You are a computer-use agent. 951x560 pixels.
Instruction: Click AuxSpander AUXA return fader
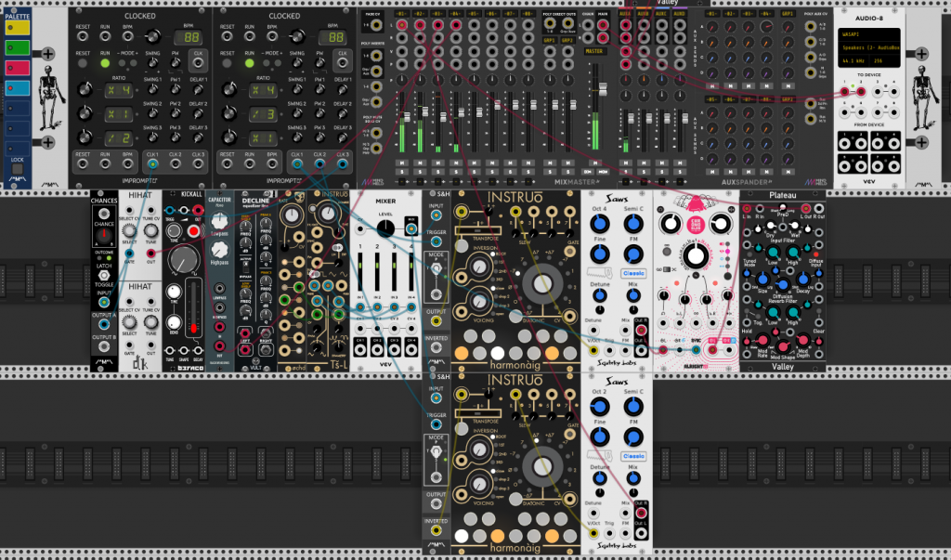pyautogui.click(x=631, y=118)
